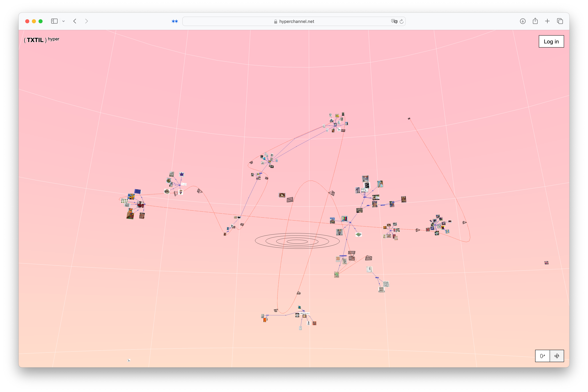Open a new tab
This screenshot has width=588, height=392.
coord(547,21)
